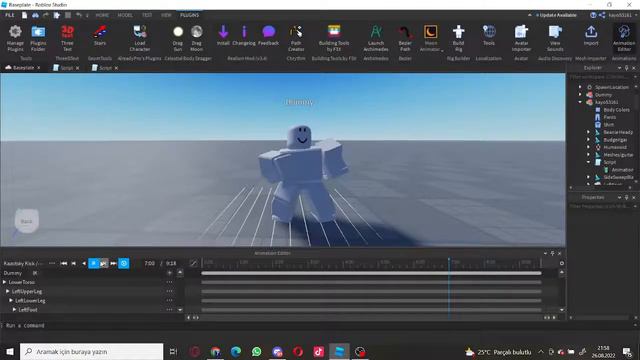This screenshot has width=640, height=360.
Task: Jump to last frame of animation
Action: 113,264
